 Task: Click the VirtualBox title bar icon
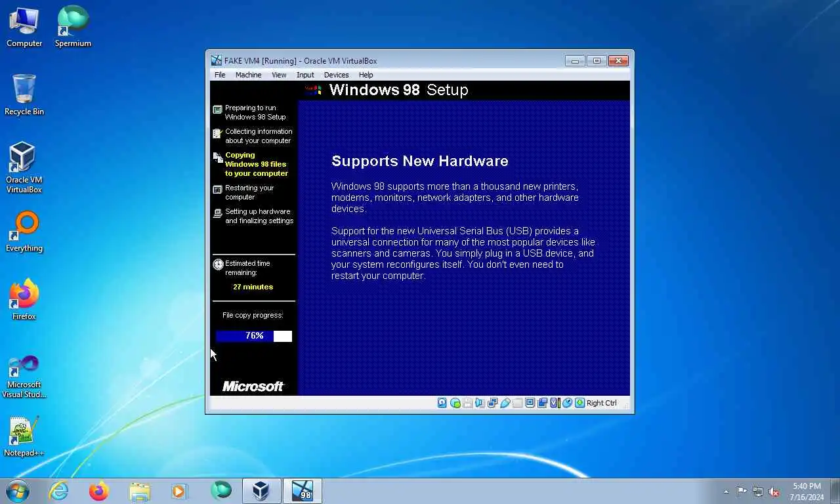(x=216, y=60)
